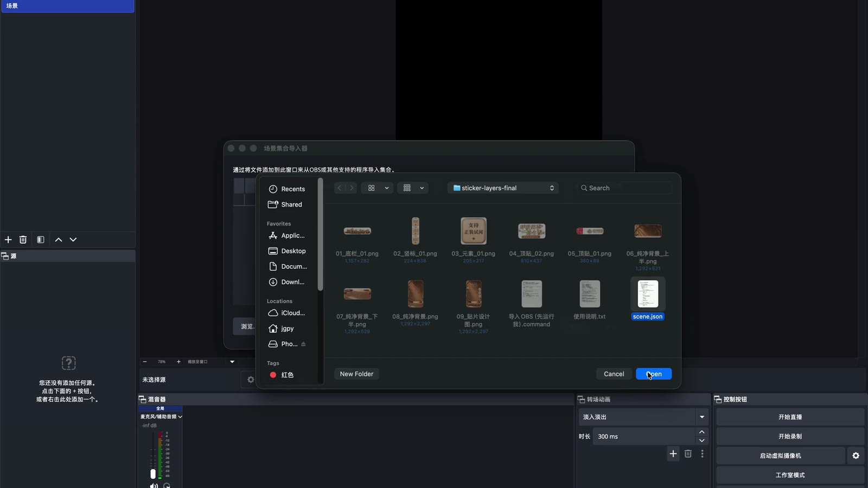868x488 pixels.
Task: Add a transition with plus icon
Action: pos(673,454)
